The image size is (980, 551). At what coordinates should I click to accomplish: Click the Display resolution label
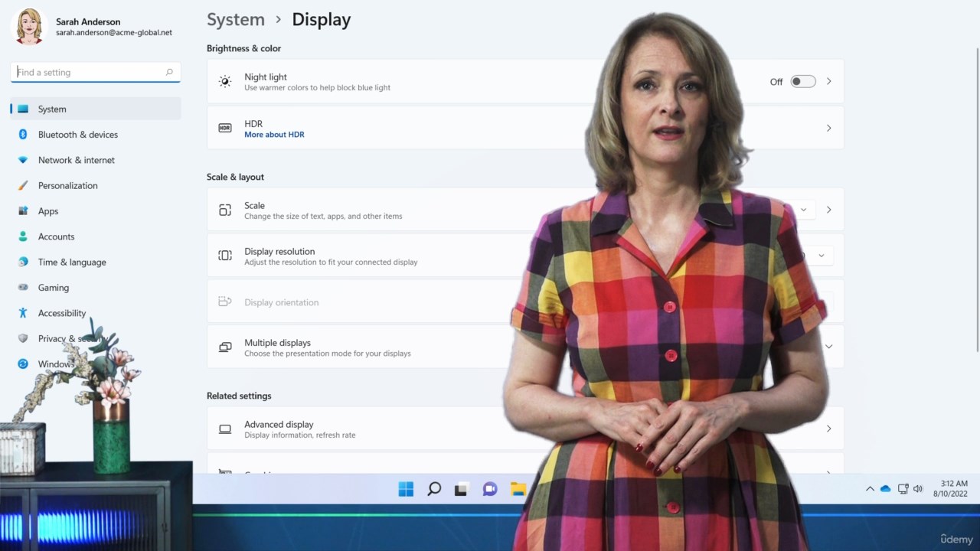(279, 251)
